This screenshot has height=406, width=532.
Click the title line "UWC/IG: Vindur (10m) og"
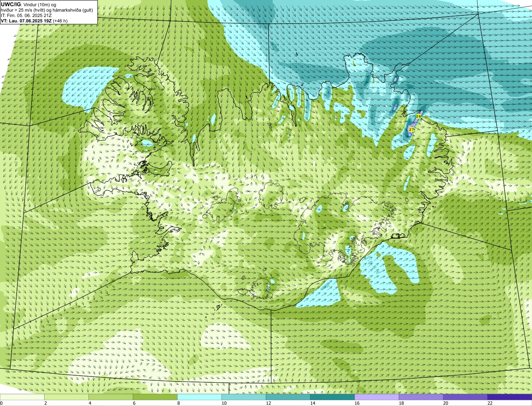click(x=28, y=4)
